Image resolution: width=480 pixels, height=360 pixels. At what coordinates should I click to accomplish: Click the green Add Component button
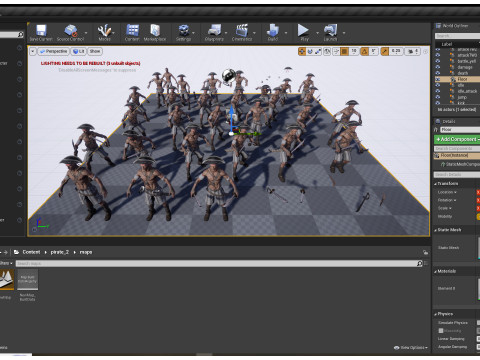457,139
